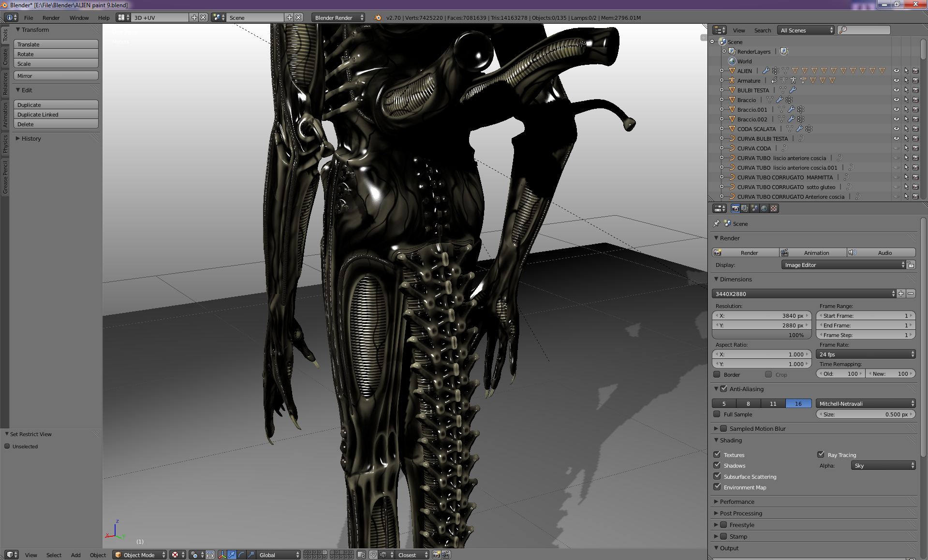This screenshot has height=560, width=928.
Task: Click the OpenGL render active viewport camera icon
Action: pyautogui.click(x=436, y=555)
